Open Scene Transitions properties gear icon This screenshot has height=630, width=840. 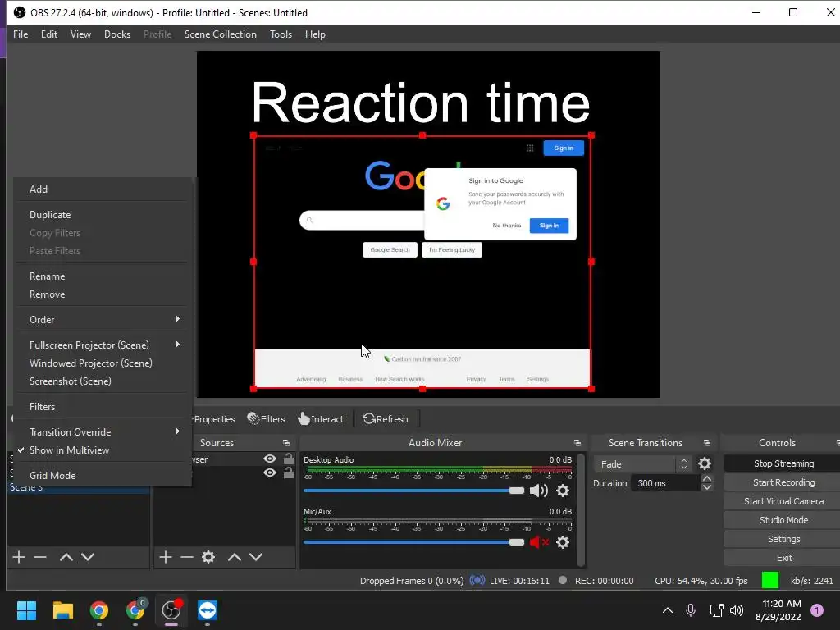point(705,463)
